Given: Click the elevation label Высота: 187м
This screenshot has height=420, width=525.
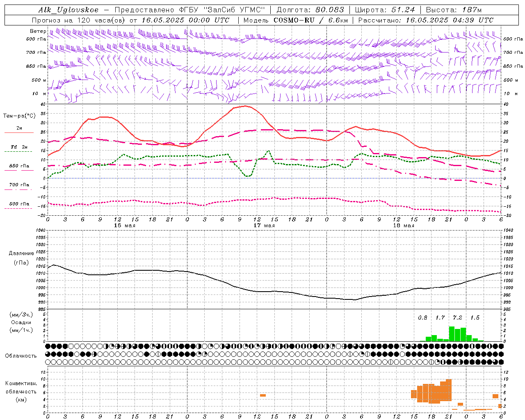Looking at the screenshot, I should click(x=454, y=10).
